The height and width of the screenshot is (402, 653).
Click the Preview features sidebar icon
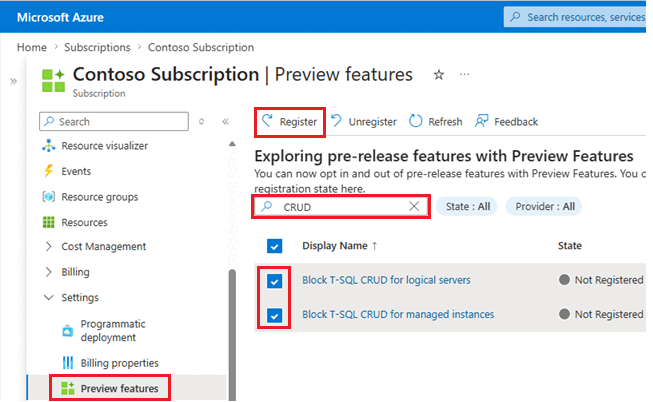[x=67, y=388]
